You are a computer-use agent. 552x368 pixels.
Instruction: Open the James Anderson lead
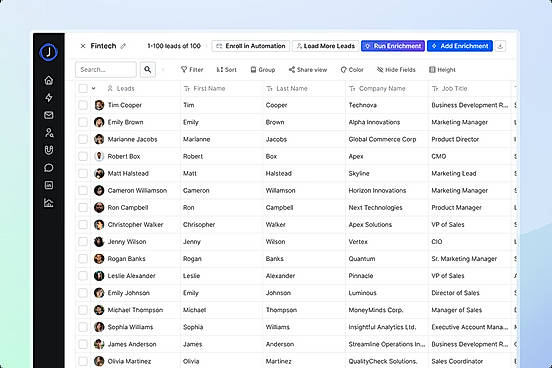132,344
